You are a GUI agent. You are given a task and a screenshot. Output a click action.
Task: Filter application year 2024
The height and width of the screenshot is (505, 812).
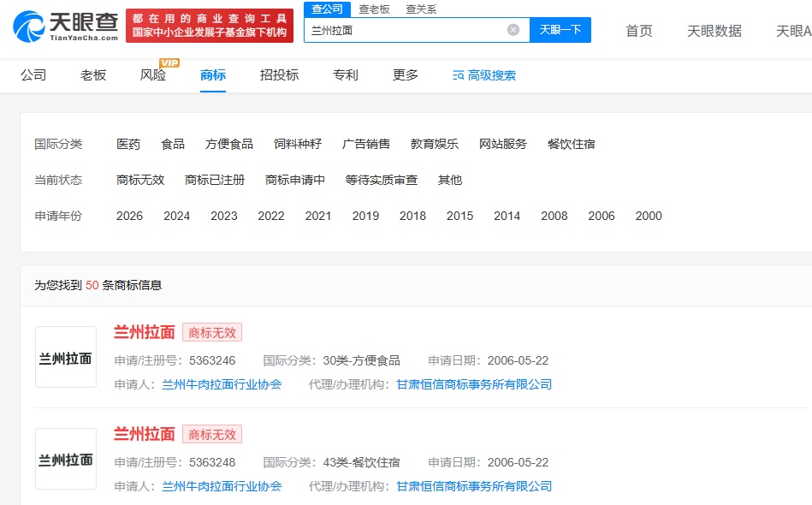click(x=176, y=216)
